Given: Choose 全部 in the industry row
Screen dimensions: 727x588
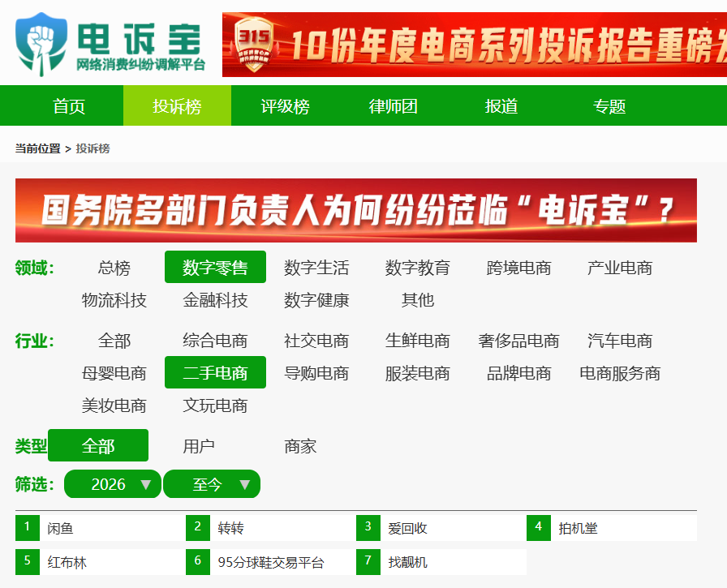Looking at the screenshot, I should 114,341.
